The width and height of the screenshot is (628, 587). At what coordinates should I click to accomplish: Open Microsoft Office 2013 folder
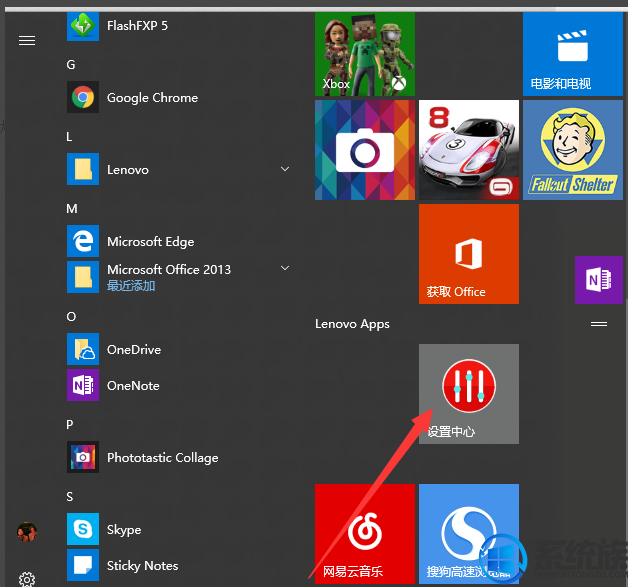pos(178,277)
